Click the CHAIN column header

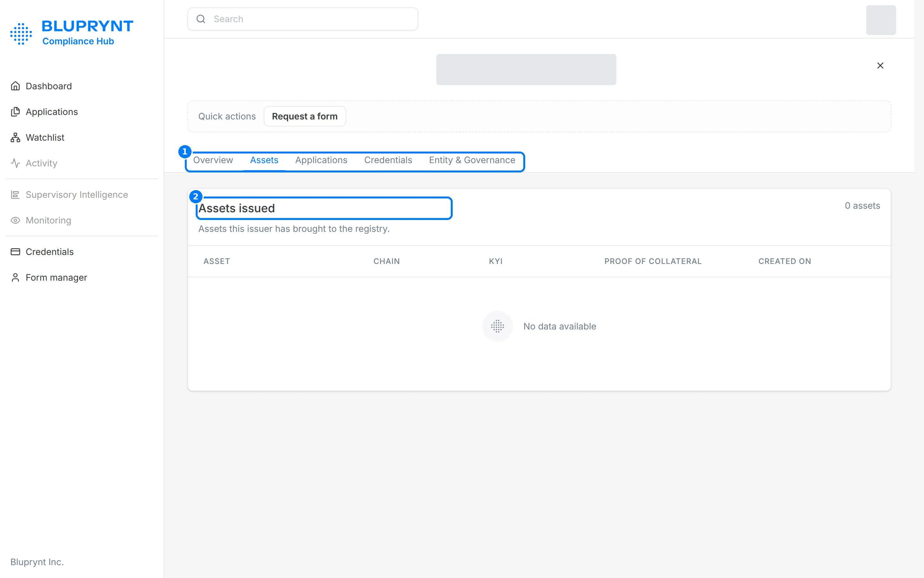386,261
